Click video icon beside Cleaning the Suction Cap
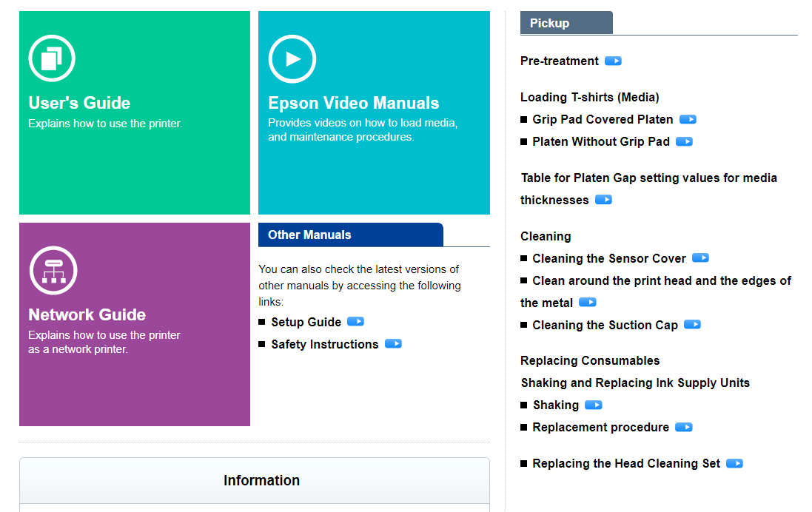Screen dimensions: 812x512 click(x=692, y=325)
